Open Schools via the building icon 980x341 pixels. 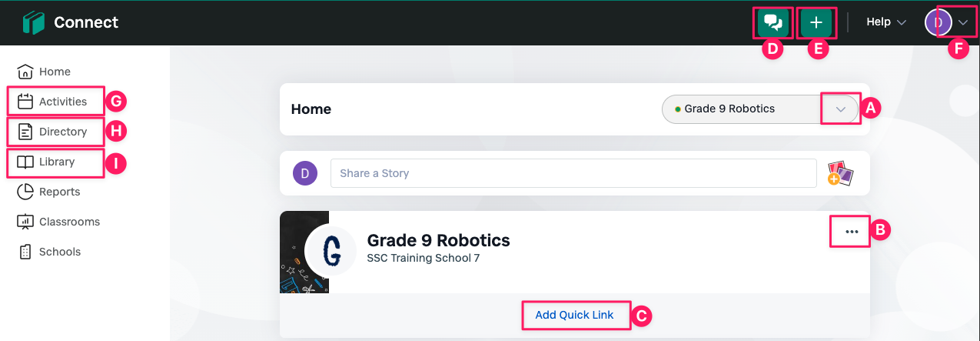coord(25,252)
